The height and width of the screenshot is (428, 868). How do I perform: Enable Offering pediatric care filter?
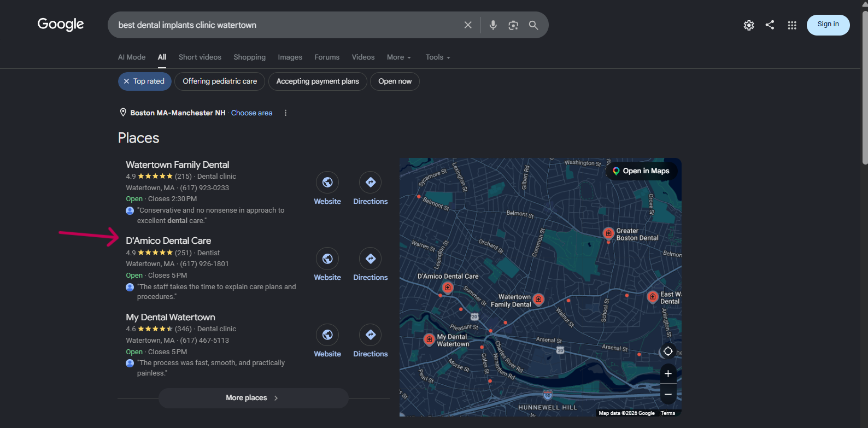(x=220, y=81)
